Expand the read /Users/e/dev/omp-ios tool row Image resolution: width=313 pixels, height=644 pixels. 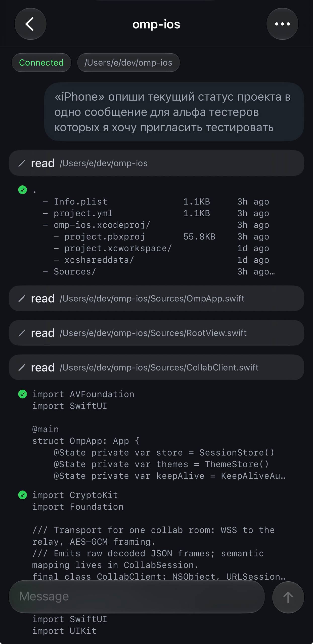(x=156, y=163)
